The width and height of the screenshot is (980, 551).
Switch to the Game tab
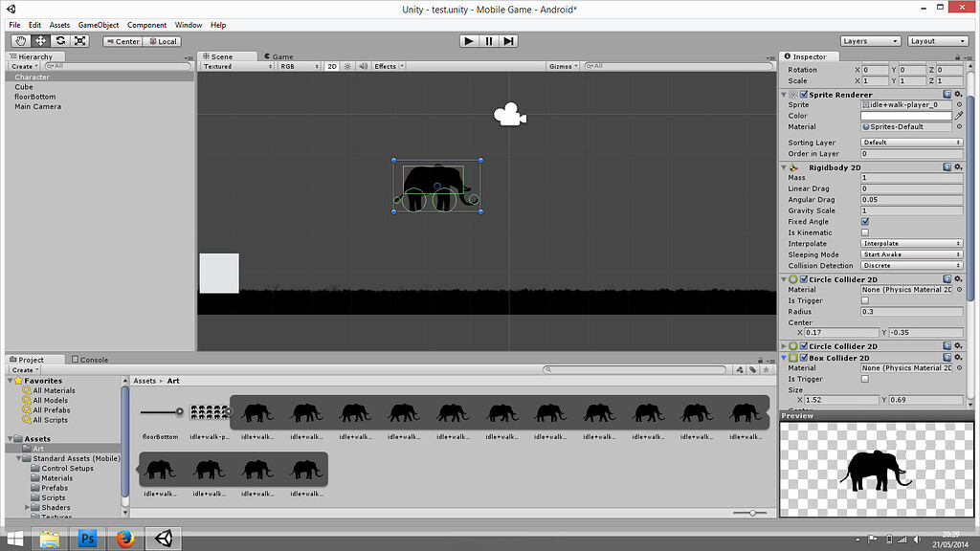278,55
